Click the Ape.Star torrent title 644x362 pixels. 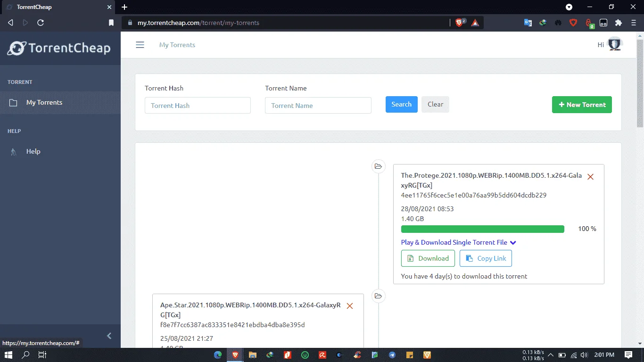click(x=250, y=310)
